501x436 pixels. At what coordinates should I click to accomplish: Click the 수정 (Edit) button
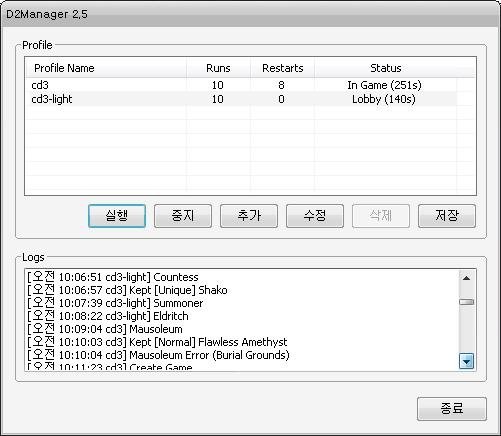coord(315,216)
